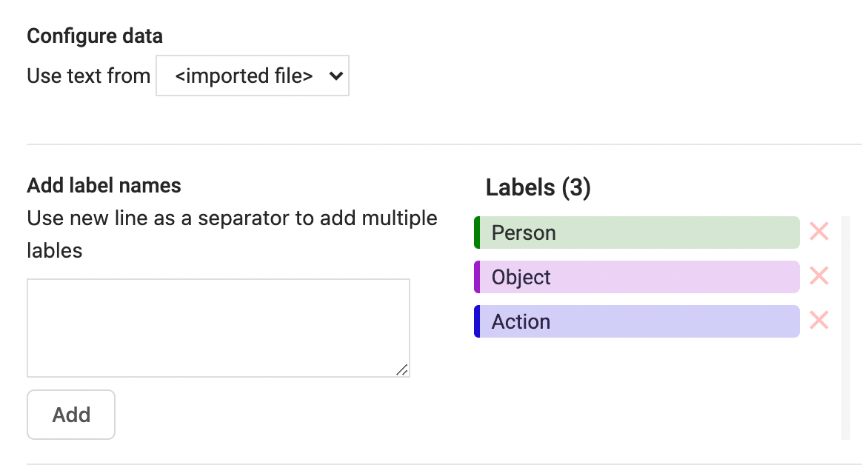Select imported file from source dropdown

[252, 76]
